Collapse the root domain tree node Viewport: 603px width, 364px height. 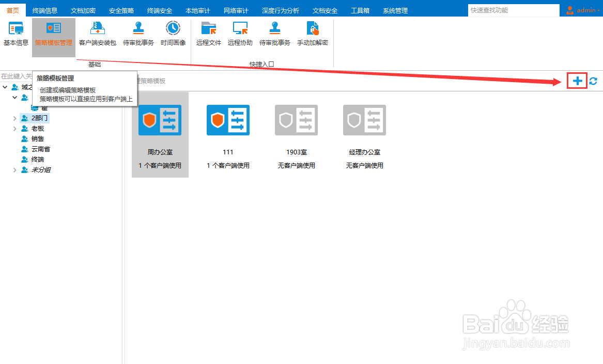pyautogui.click(x=5, y=87)
